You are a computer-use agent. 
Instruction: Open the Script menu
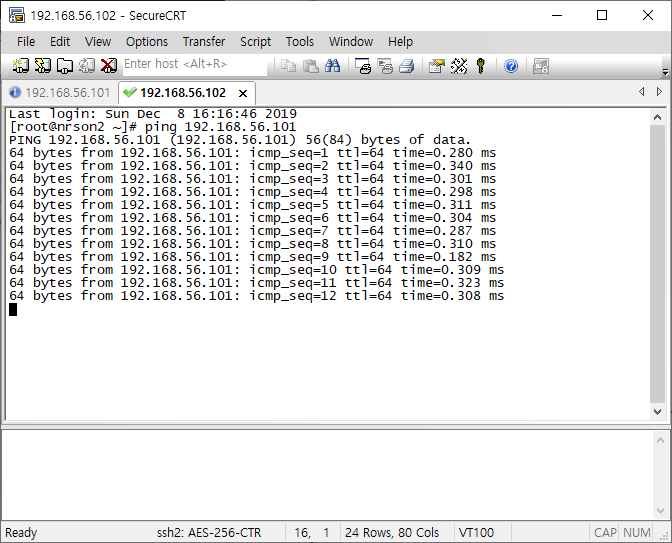click(x=255, y=42)
